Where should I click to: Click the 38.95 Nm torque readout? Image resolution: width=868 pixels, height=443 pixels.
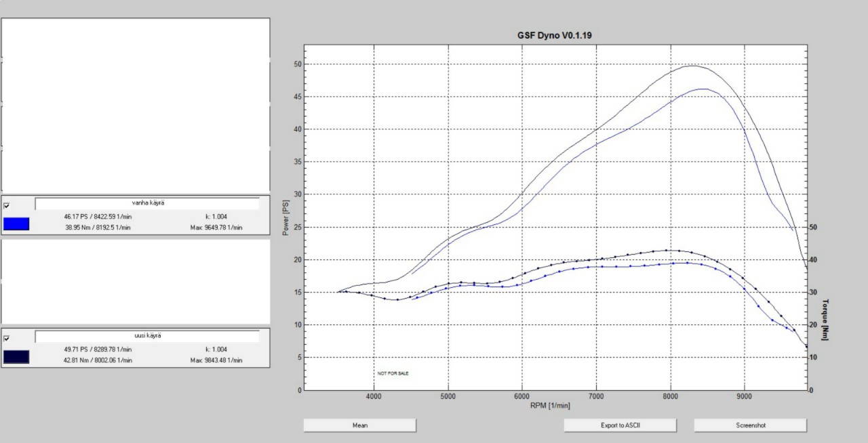(98, 228)
